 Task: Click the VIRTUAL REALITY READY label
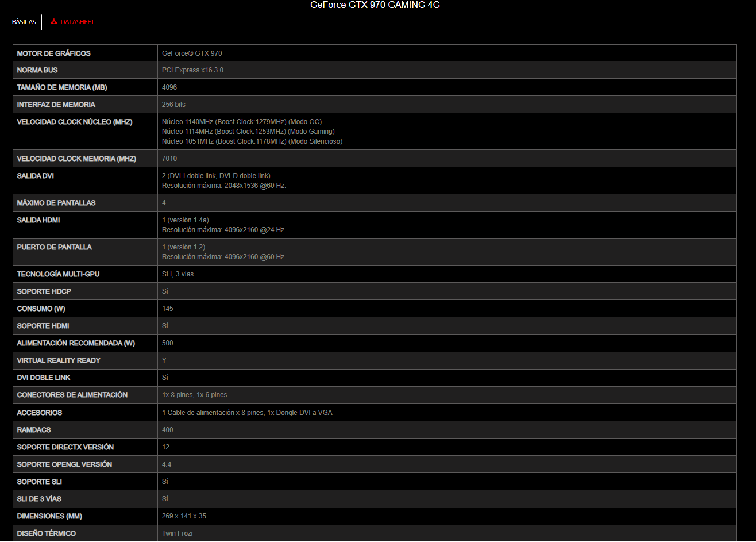click(x=59, y=360)
